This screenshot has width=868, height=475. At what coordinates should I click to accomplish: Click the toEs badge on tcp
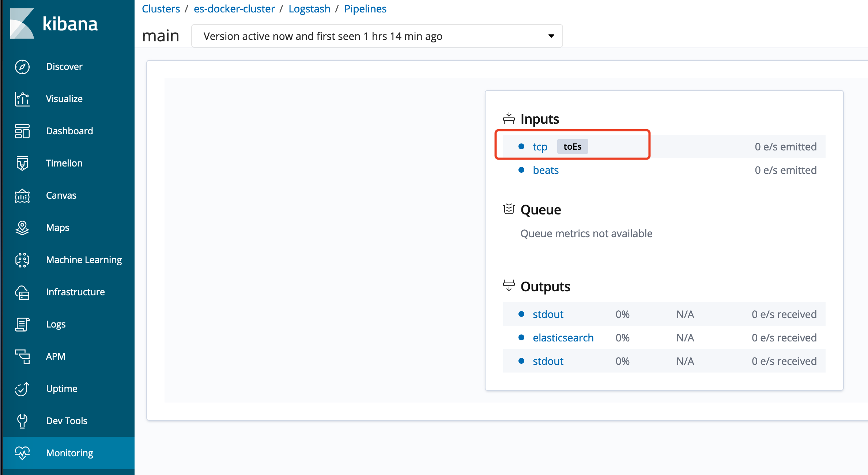572,146
